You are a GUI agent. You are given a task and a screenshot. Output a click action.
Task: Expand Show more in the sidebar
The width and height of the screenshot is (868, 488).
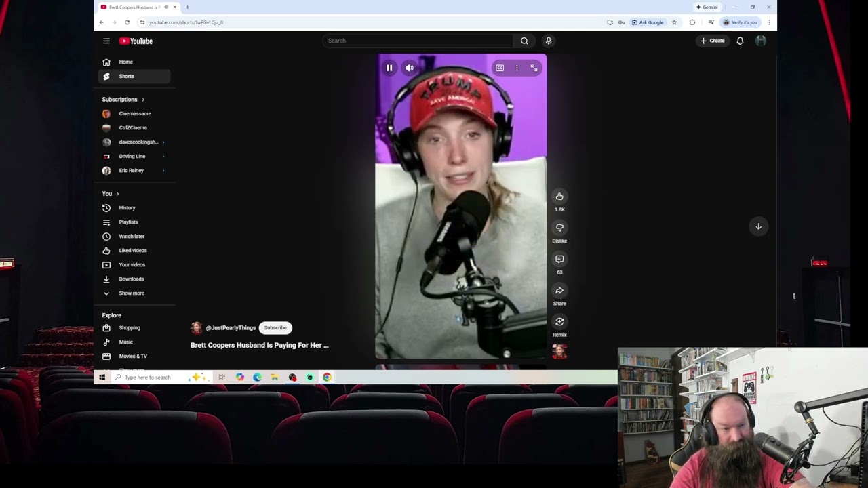coord(134,293)
